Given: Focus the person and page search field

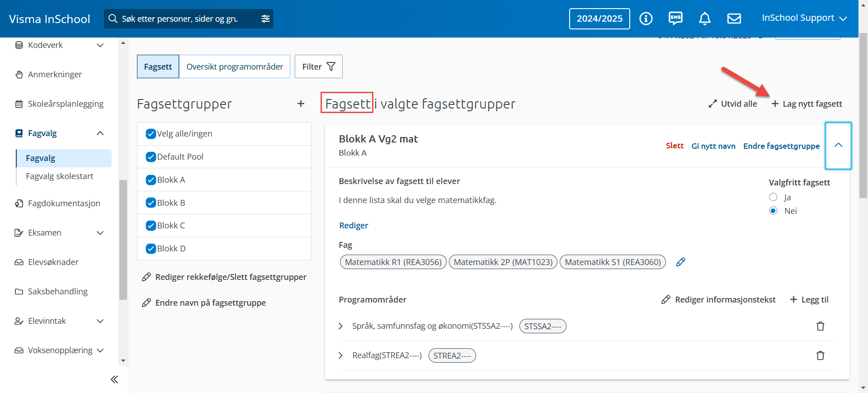Looking at the screenshot, I should pos(189,19).
